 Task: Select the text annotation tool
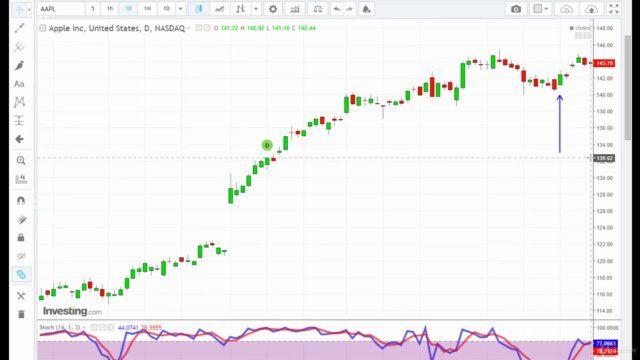pos(19,84)
